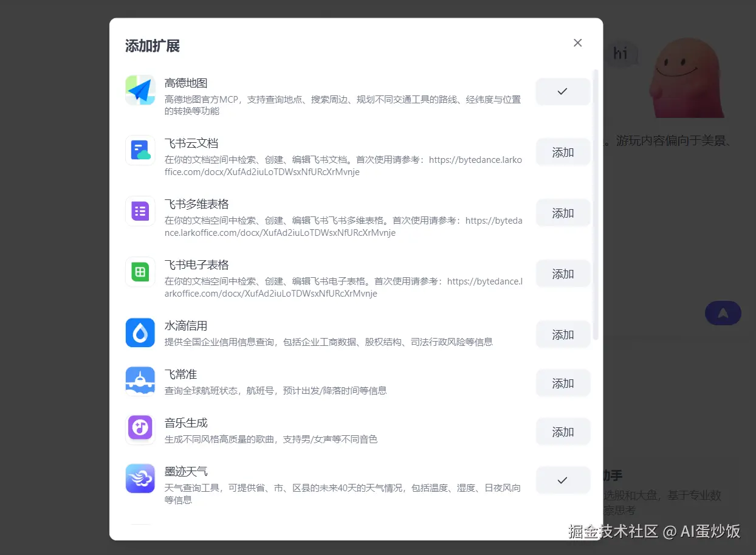Close the 添加扩展 dialog
This screenshot has width=756, height=555.
click(x=578, y=43)
